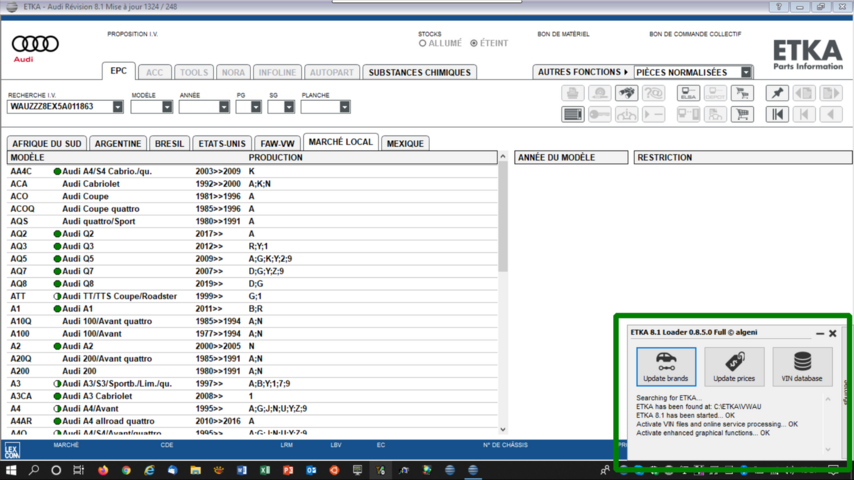Expand the PLANCHE dropdown

point(344,107)
